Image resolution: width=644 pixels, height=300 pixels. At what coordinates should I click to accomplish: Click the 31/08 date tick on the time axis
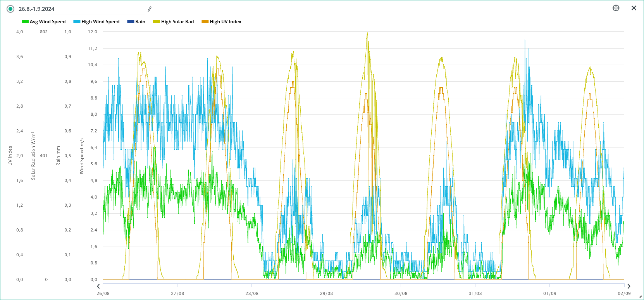(x=475, y=293)
